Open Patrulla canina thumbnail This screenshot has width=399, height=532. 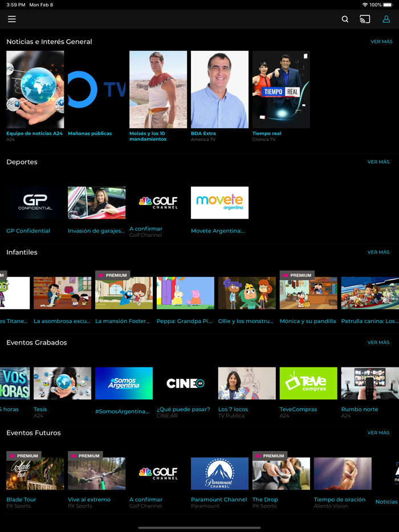tap(370, 293)
